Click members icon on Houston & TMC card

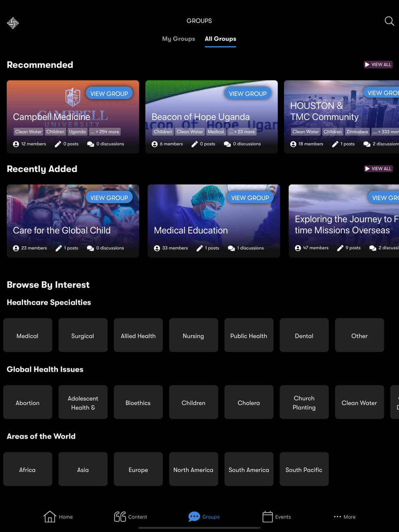pos(293,144)
